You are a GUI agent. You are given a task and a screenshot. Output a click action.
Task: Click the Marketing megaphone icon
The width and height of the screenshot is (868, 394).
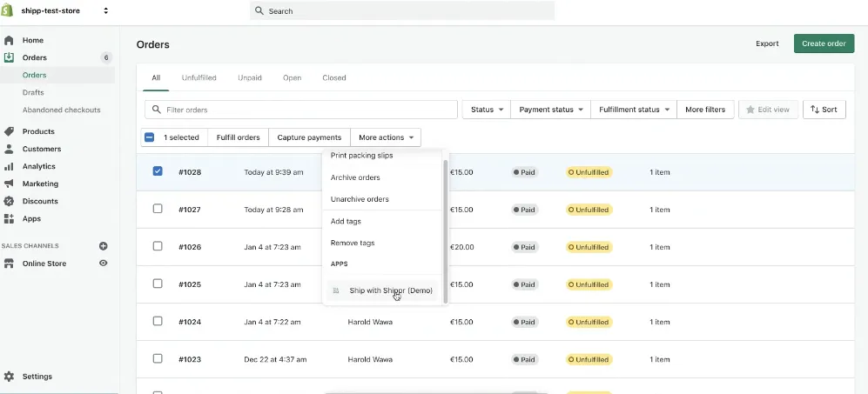click(9, 184)
